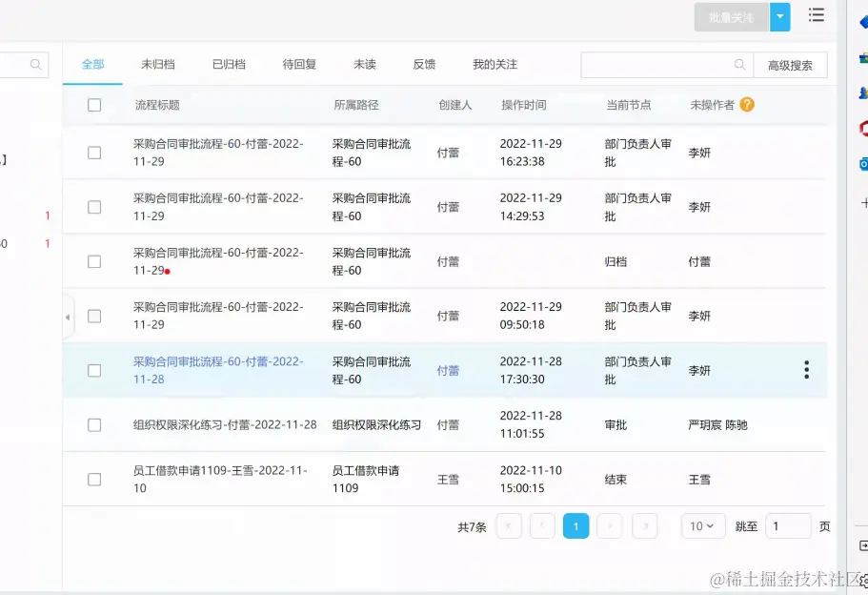The width and height of the screenshot is (868, 595).
Task: Click the plus icon in the right sidebar
Action: click(863, 203)
